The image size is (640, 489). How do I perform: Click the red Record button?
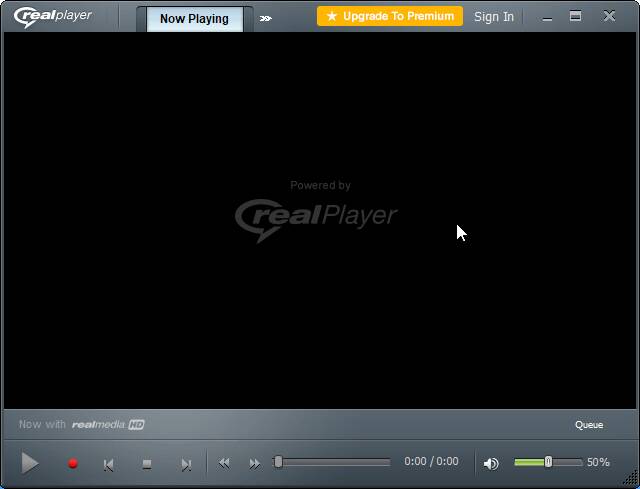73,464
